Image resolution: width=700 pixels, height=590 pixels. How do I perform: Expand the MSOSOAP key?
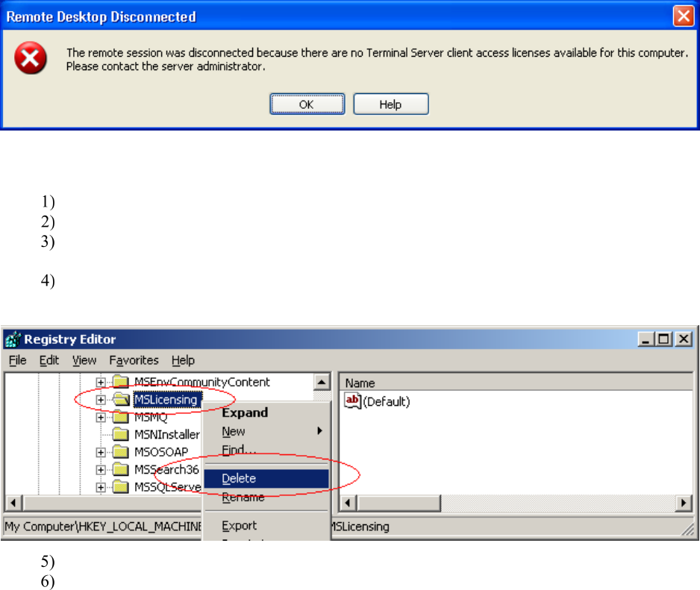[101, 453]
